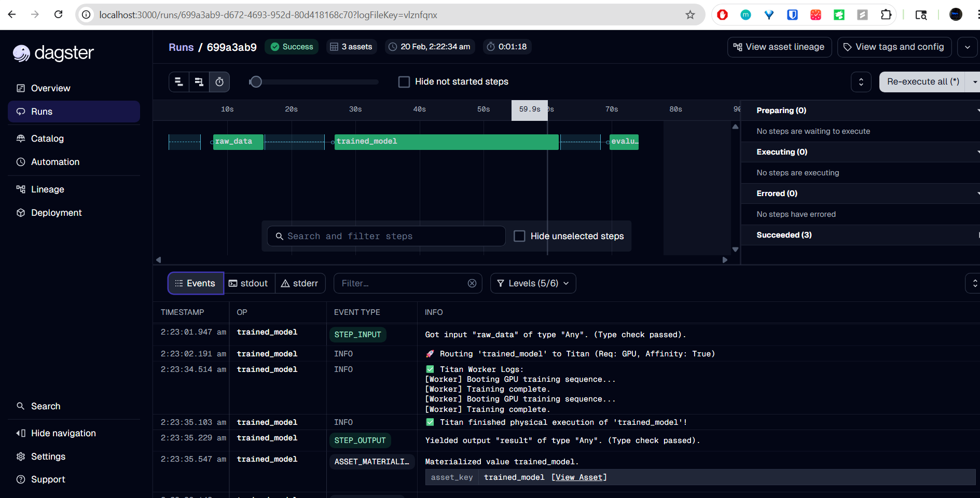Image resolution: width=980 pixels, height=498 pixels.
Task: Enable Hide not started steps checkbox
Action: (x=404, y=82)
